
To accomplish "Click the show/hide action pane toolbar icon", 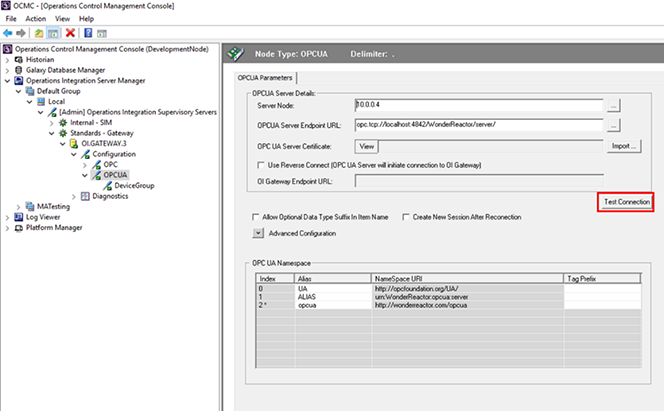I will (x=102, y=33).
